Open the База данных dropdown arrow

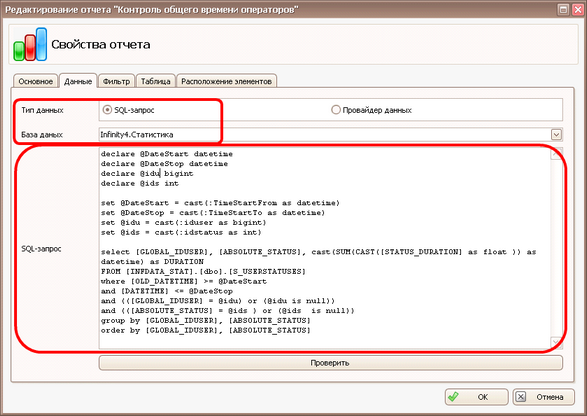pos(556,134)
